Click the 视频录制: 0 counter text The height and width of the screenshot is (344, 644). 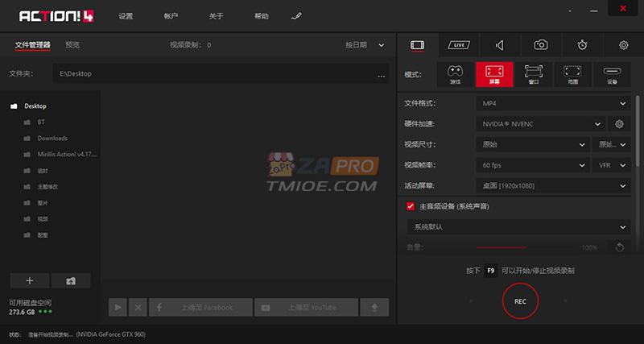[191, 45]
